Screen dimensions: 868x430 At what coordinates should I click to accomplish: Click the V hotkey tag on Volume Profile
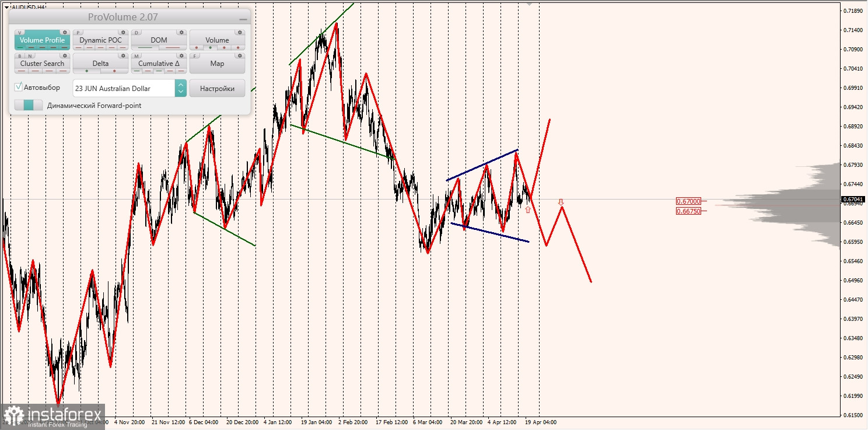(19, 33)
